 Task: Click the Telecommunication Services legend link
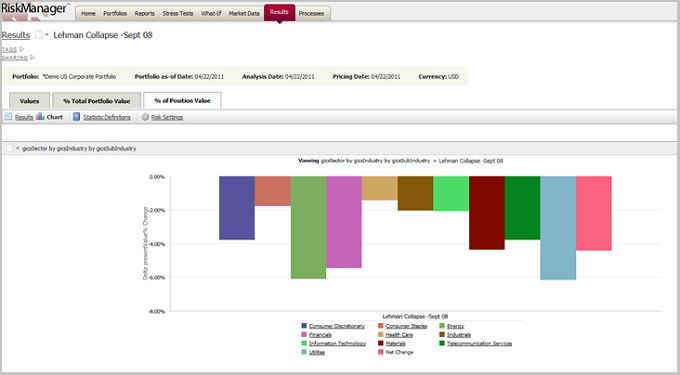pyautogui.click(x=480, y=343)
